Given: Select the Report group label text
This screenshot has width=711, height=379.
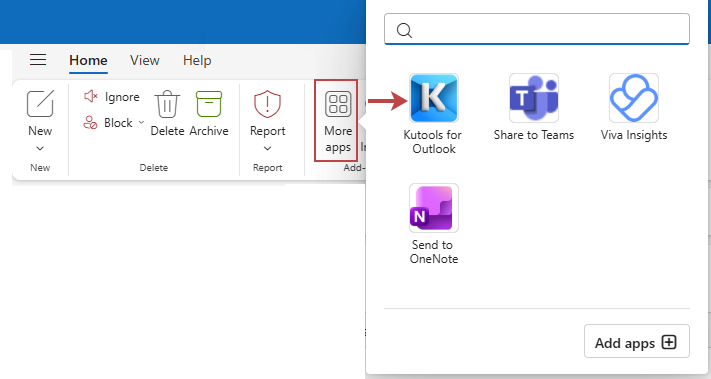Looking at the screenshot, I should (x=268, y=168).
